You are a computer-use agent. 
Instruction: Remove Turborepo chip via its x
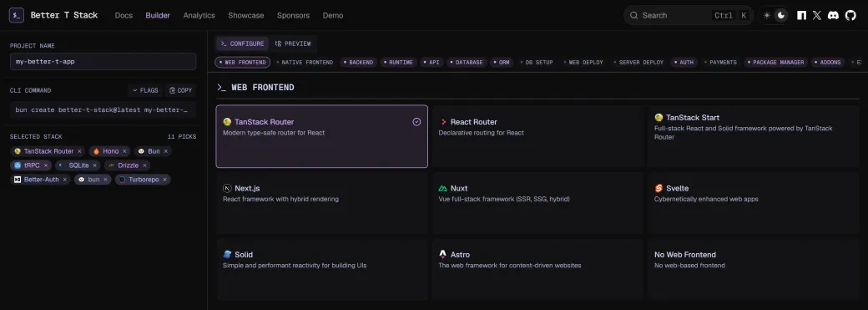point(165,180)
